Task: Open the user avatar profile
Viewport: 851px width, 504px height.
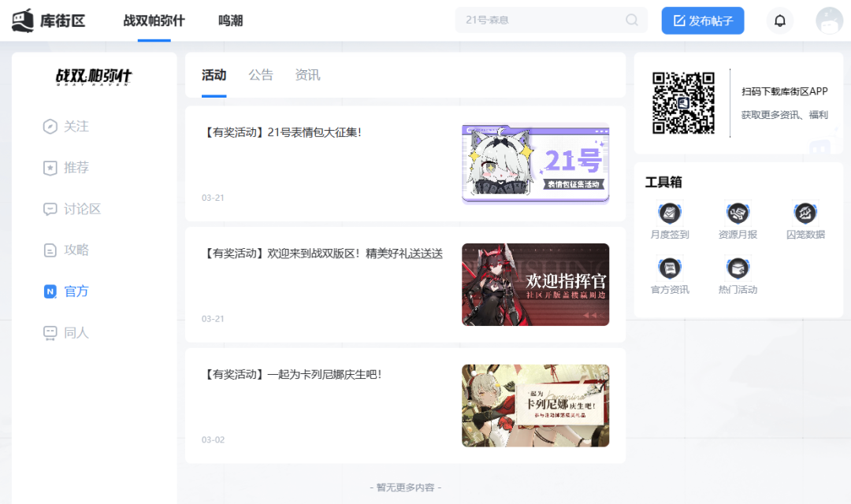Action: (829, 20)
